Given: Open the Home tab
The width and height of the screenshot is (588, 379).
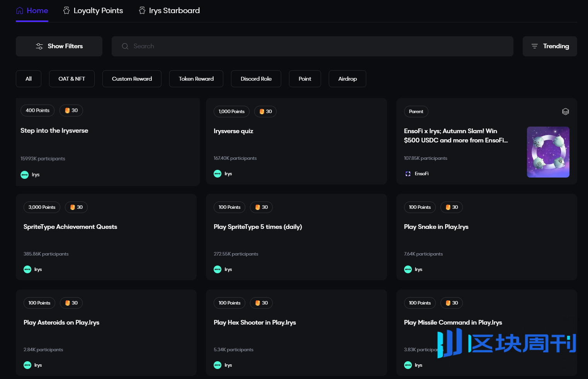Looking at the screenshot, I should click(x=32, y=11).
